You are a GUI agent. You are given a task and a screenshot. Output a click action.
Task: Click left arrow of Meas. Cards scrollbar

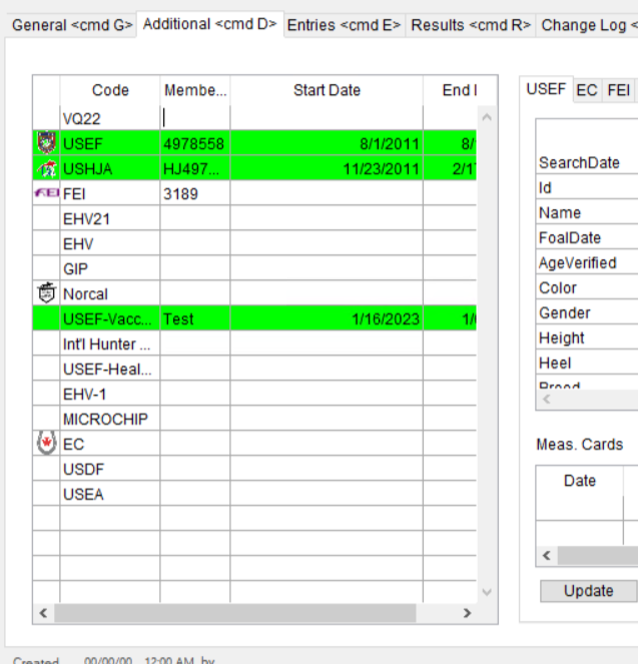(547, 556)
